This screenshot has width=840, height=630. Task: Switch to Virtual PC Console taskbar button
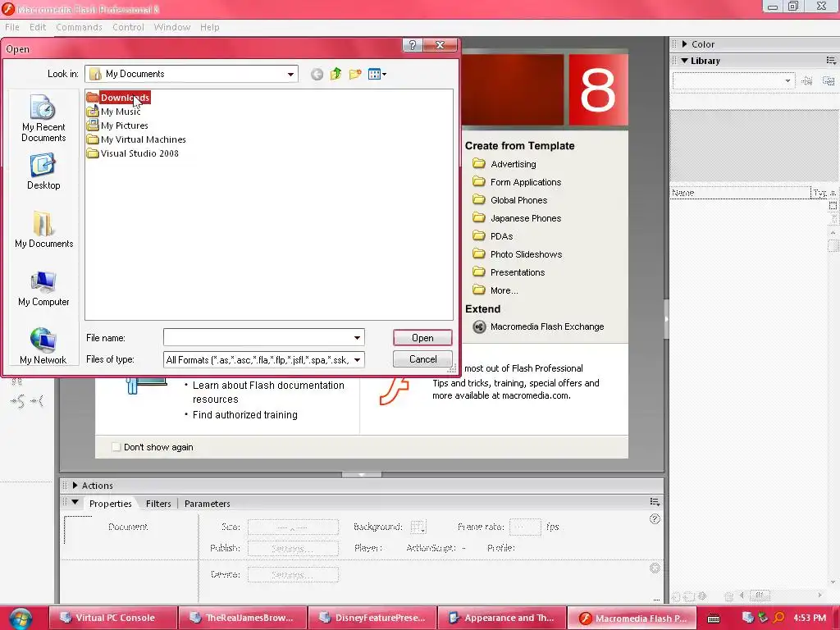[113, 618]
